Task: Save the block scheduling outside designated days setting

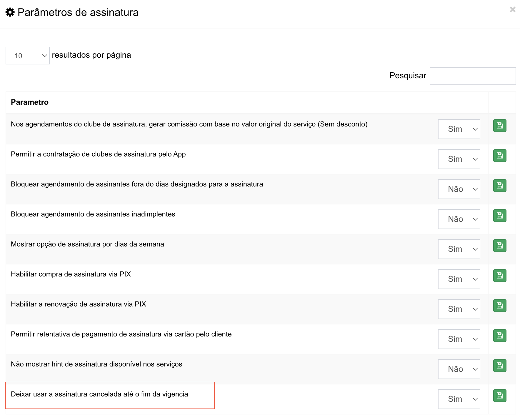Action: [x=499, y=186]
